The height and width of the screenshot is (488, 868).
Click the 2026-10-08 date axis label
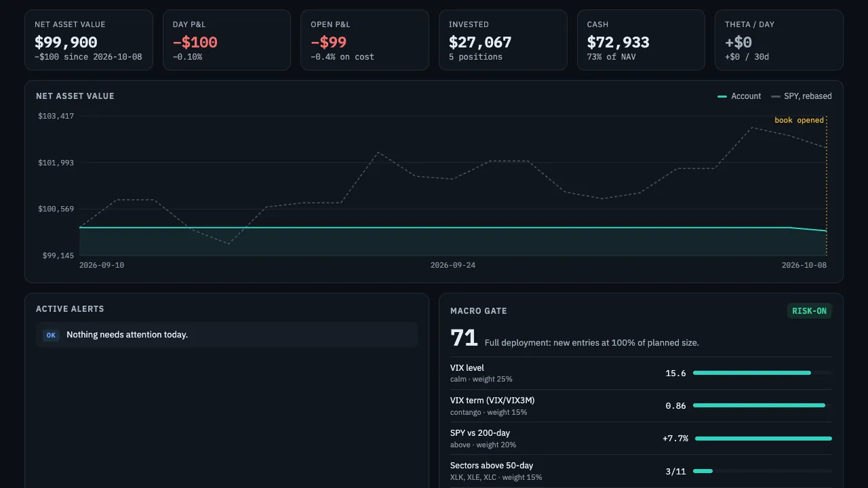coord(804,265)
